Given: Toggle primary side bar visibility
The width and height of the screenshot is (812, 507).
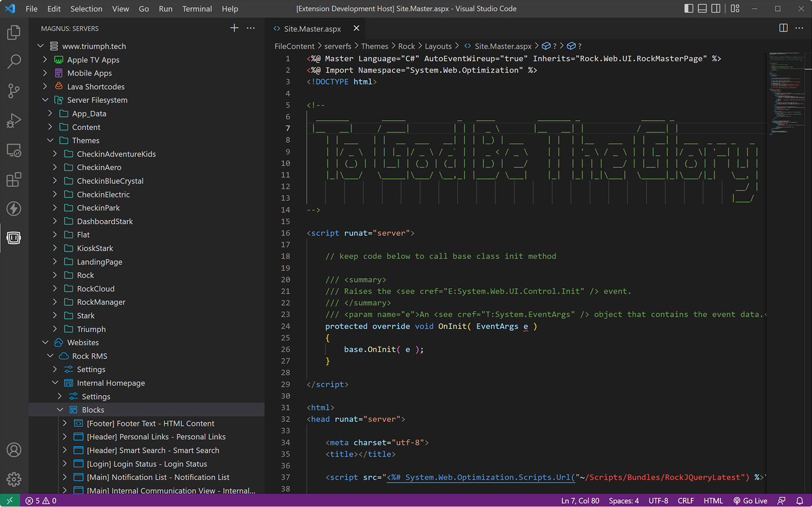Looking at the screenshot, I should click(689, 8).
